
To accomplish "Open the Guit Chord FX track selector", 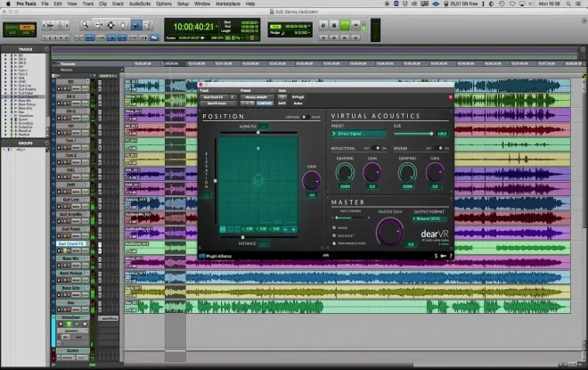I will (214, 97).
